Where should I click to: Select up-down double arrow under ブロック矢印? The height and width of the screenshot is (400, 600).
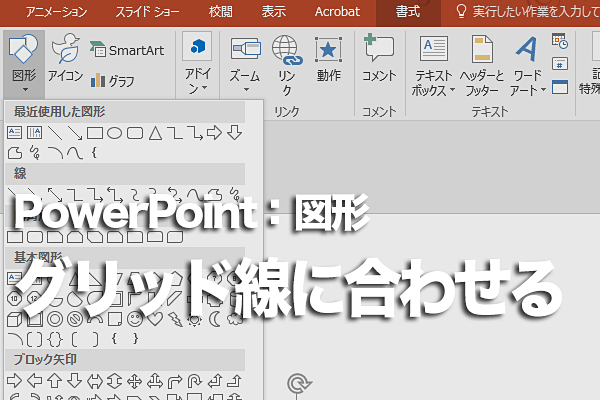coord(114,381)
